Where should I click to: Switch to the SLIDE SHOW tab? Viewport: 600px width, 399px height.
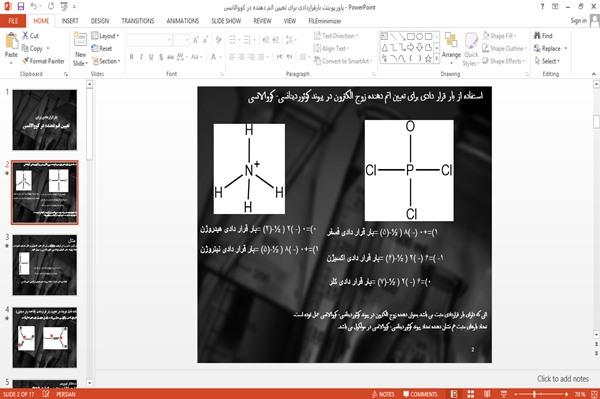tap(226, 21)
